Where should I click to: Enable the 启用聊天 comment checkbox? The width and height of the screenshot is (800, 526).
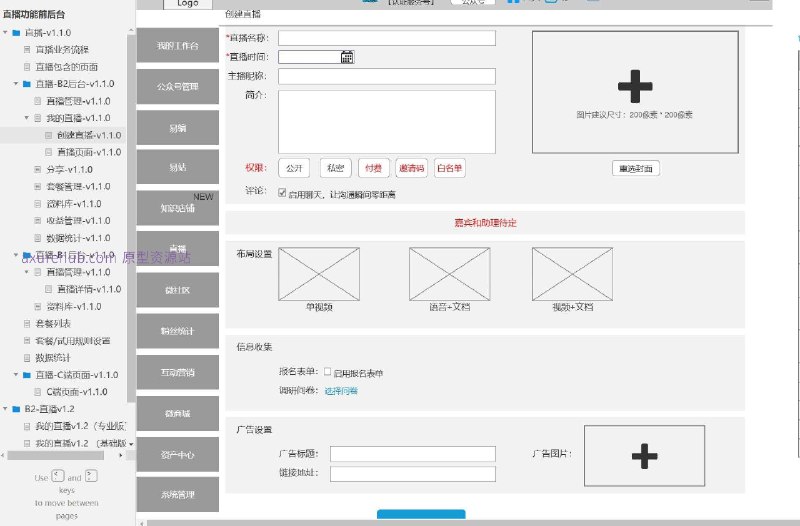pyautogui.click(x=282, y=192)
